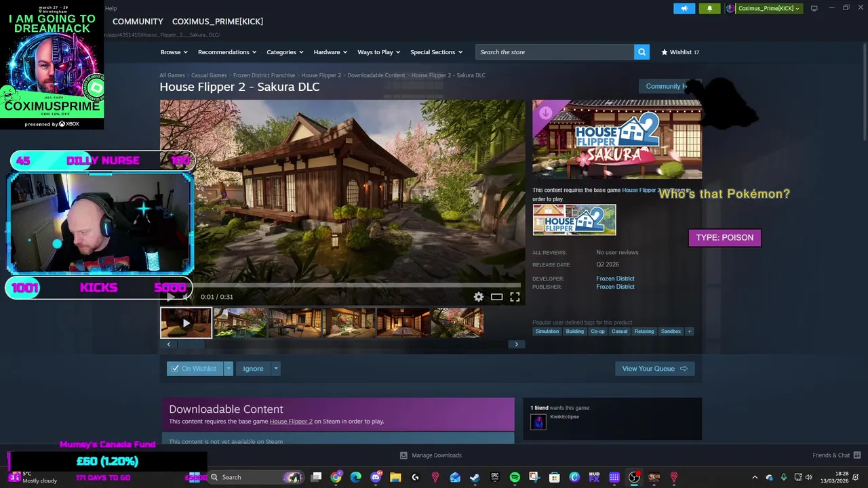Image resolution: width=868 pixels, height=488 pixels.
Task: Expand the Ignore options dropdown arrow
Action: (275, 369)
